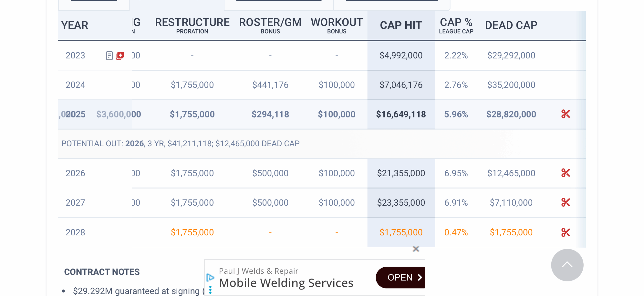644x296 pixels.
Task: Select the RESTRUCTURE proration column header
Action: pos(192,25)
